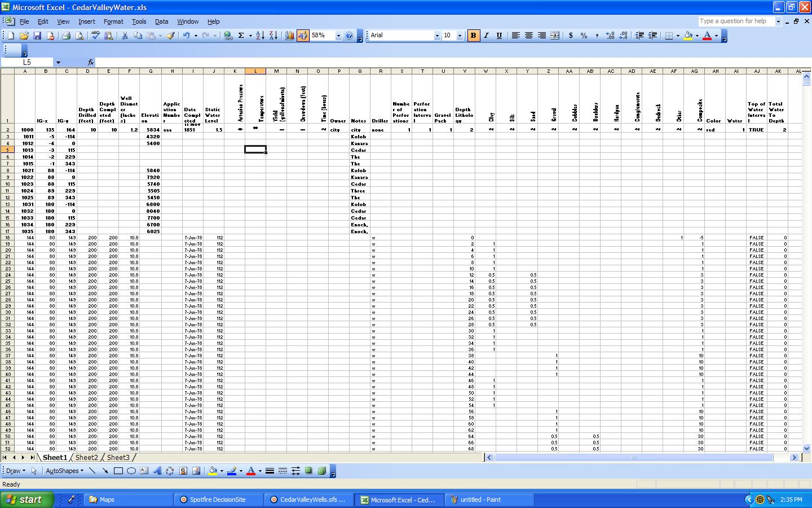Image resolution: width=812 pixels, height=508 pixels.
Task: Insert a Text Box from Drawing toolbar
Action: tap(144, 471)
